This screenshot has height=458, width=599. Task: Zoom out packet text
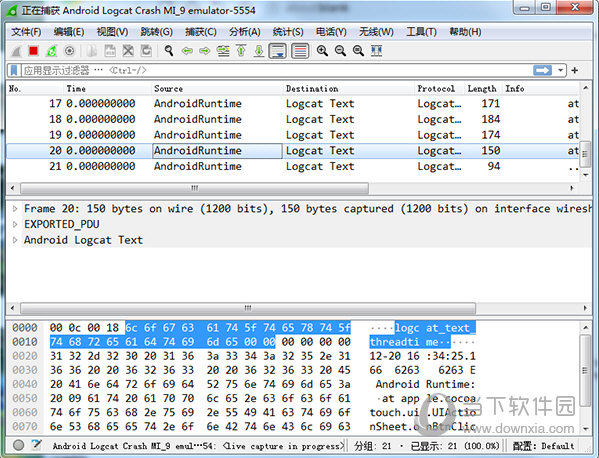[x=340, y=51]
